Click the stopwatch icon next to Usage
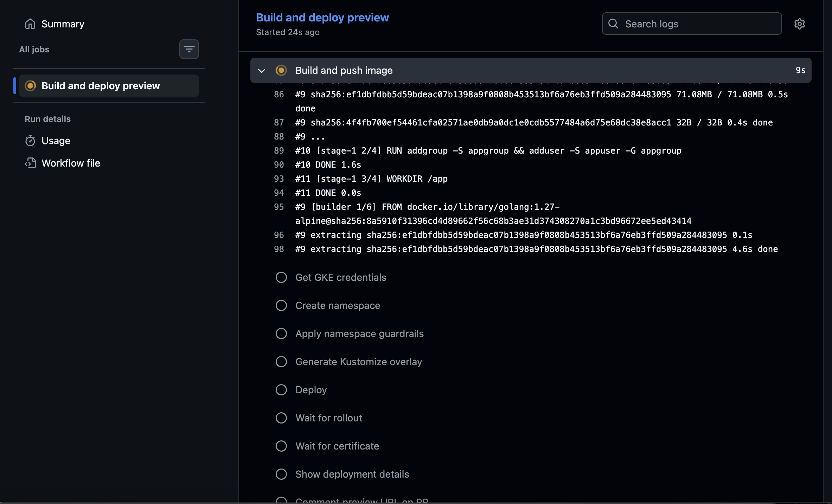This screenshot has height=504, width=832. pyautogui.click(x=30, y=141)
